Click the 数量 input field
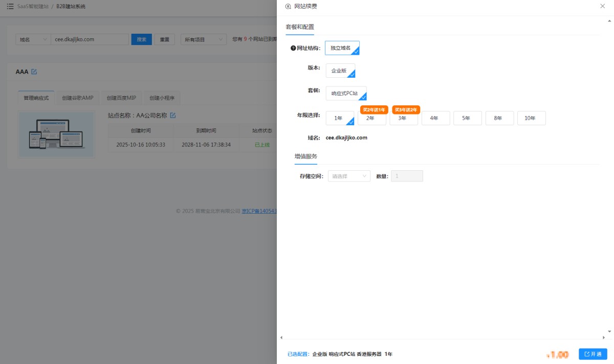 [x=407, y=176]
